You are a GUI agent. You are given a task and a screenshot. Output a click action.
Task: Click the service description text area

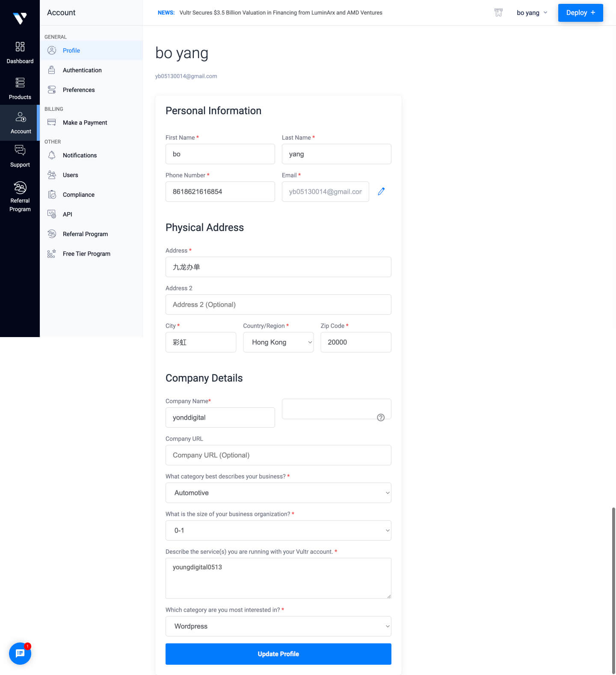(x=278, y=578)
